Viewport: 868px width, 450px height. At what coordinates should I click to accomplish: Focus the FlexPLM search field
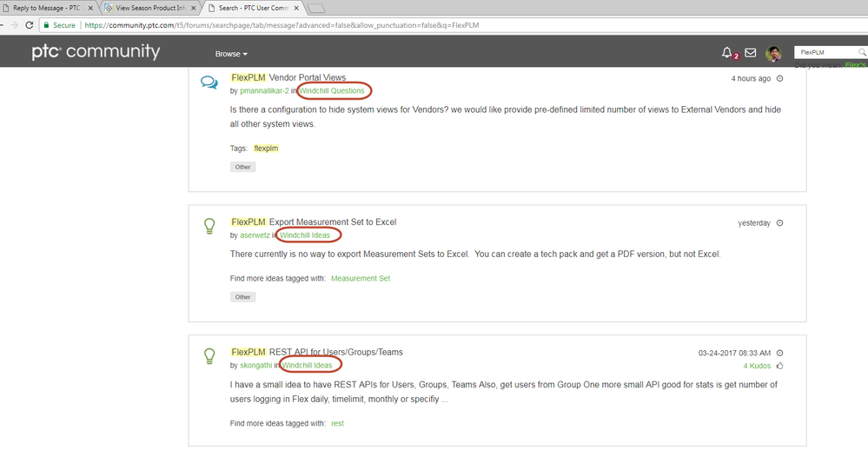(827, 52)
